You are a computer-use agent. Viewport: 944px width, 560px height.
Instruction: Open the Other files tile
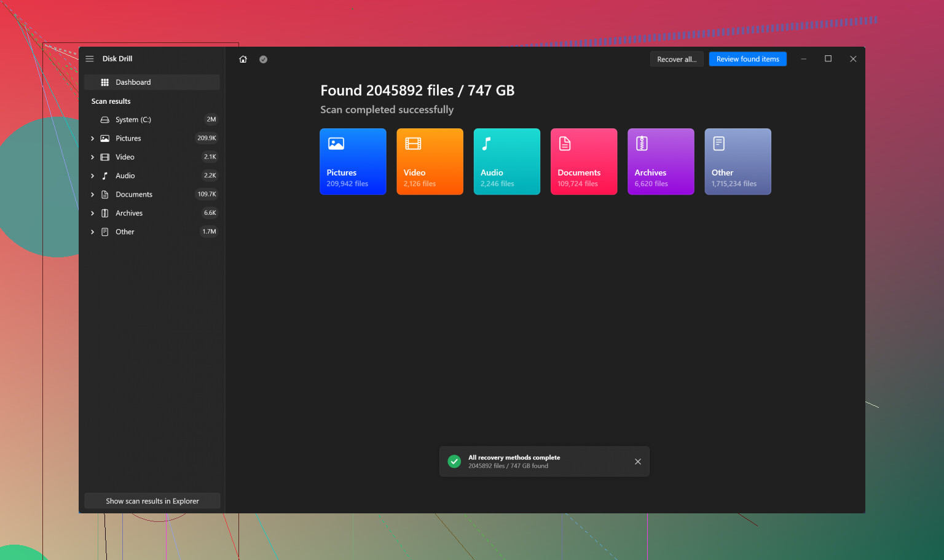tap(737, 161)
